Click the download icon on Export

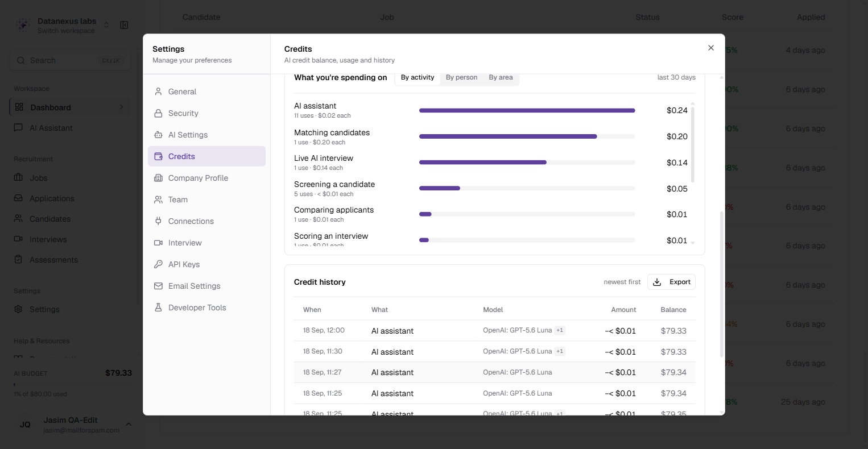click(657, 282)
